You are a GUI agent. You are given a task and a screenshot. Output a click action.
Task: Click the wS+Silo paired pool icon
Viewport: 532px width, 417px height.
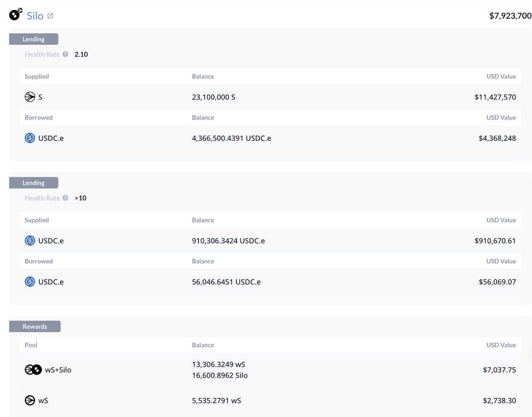pos(33,370)
